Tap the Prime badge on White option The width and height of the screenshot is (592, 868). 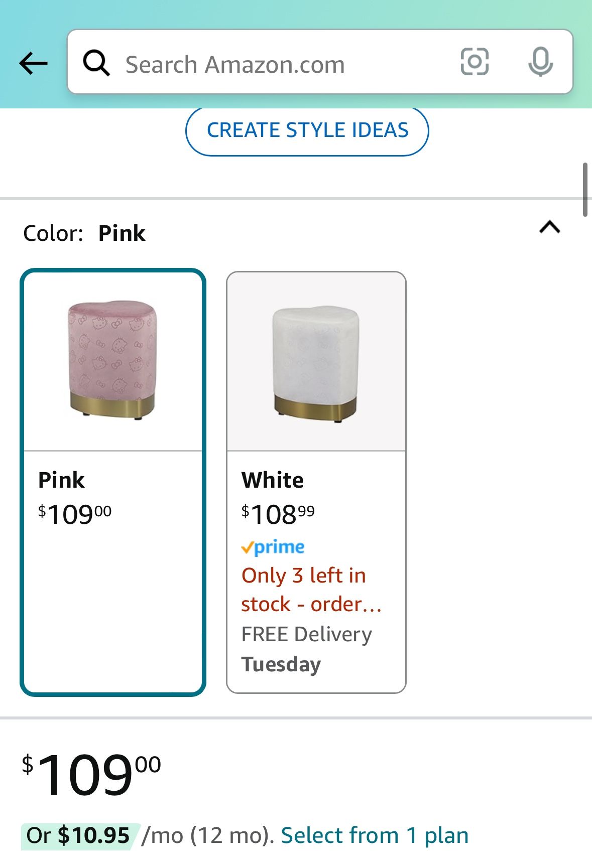point(273,547)
